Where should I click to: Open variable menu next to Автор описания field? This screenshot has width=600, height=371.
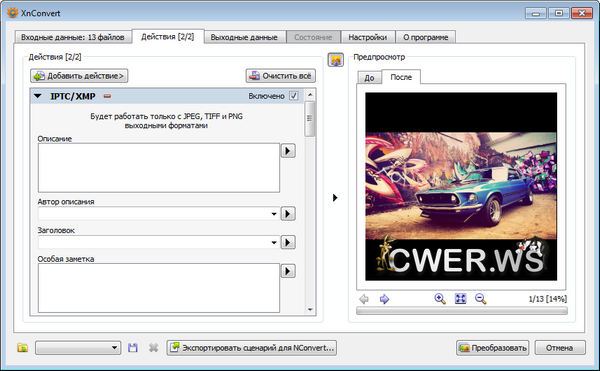click(x=288, y=213)
